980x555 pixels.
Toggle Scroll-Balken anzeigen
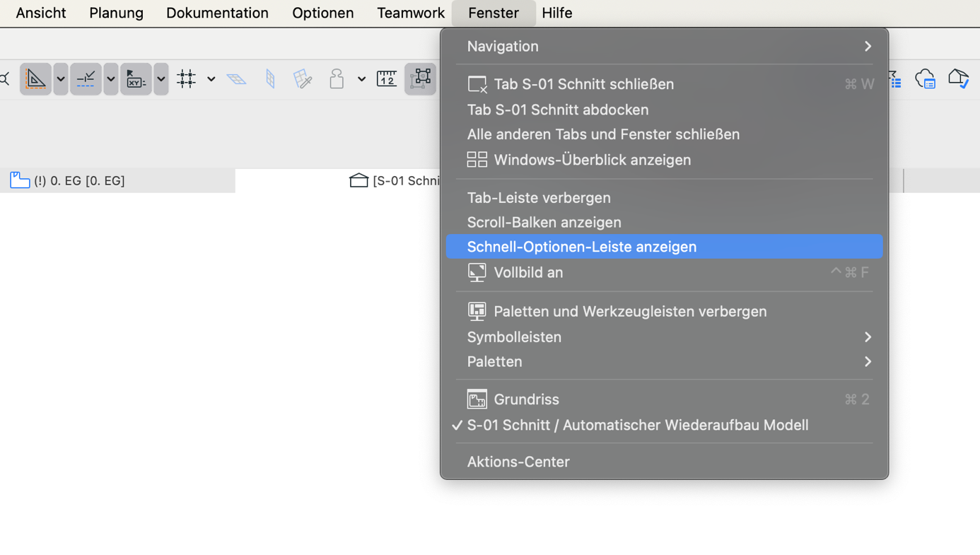[665, 222]
